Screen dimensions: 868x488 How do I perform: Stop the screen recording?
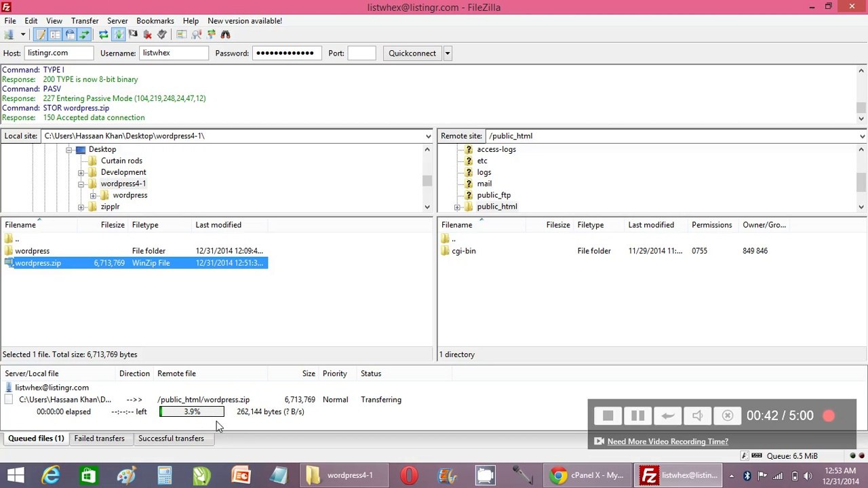pos(608,415)
